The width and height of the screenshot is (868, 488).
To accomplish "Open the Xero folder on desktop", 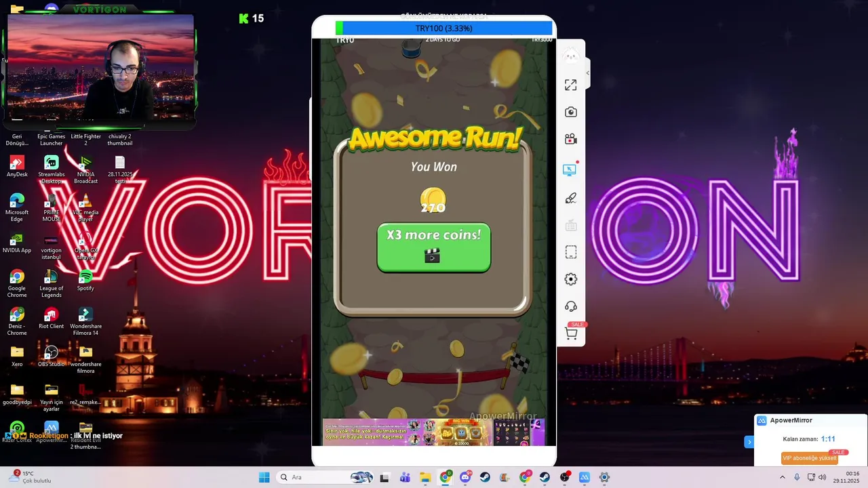I will click(x=17, y=357).
